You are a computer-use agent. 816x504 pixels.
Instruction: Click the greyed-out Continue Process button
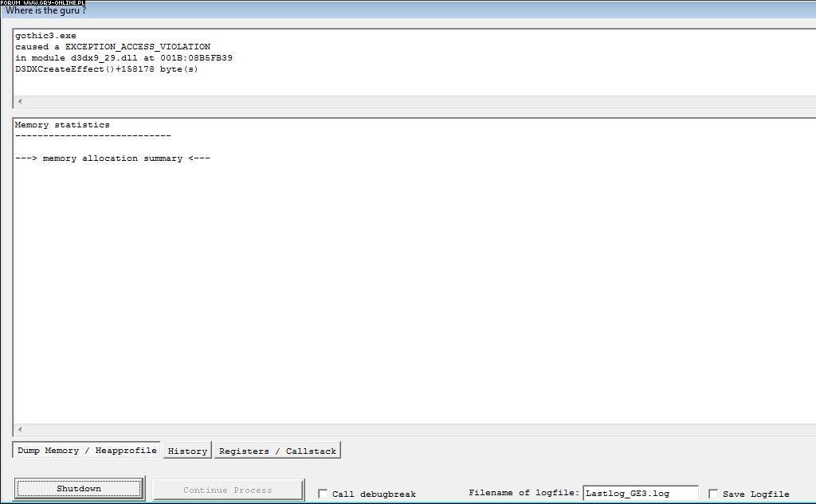coord(228,490)
